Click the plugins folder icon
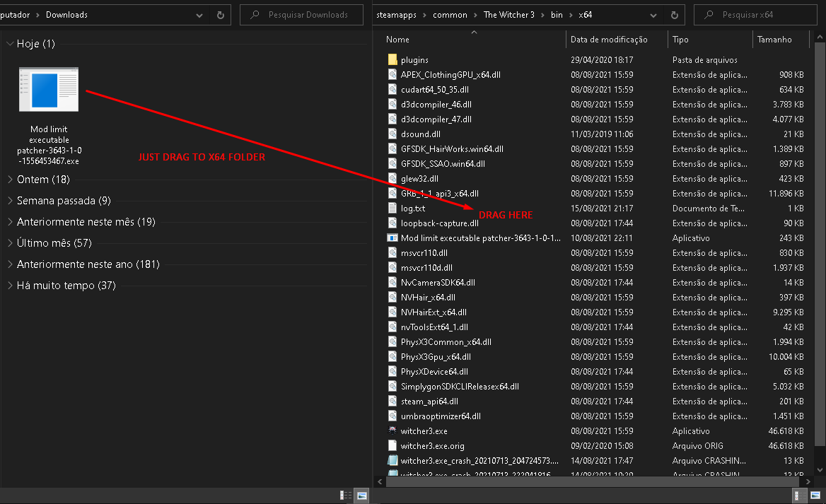Image resolution: width=826 pixels, height=504 pixels. (x=392, y=59)
